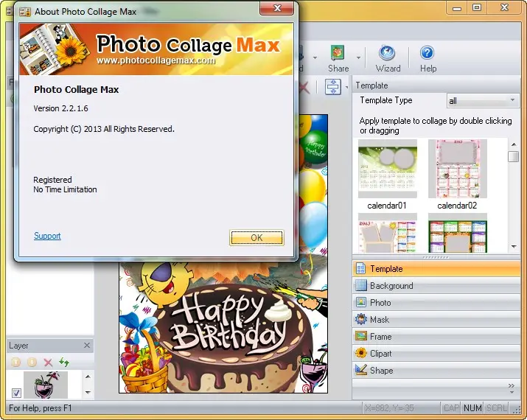Toggle cocktail layer visibility checkbox
The width and height of the screenshot is (527, 420).
(16, 392)
